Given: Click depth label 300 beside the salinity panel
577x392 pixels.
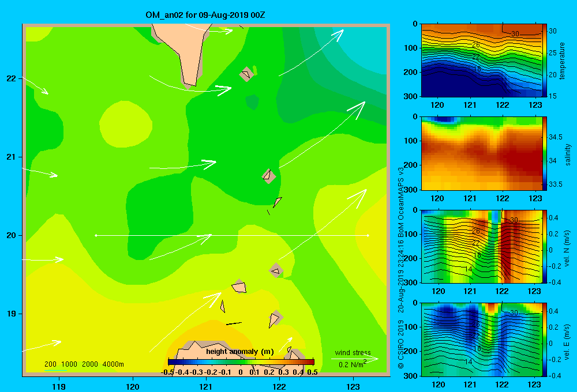Looking at the screenshot, I should [411, 190].
